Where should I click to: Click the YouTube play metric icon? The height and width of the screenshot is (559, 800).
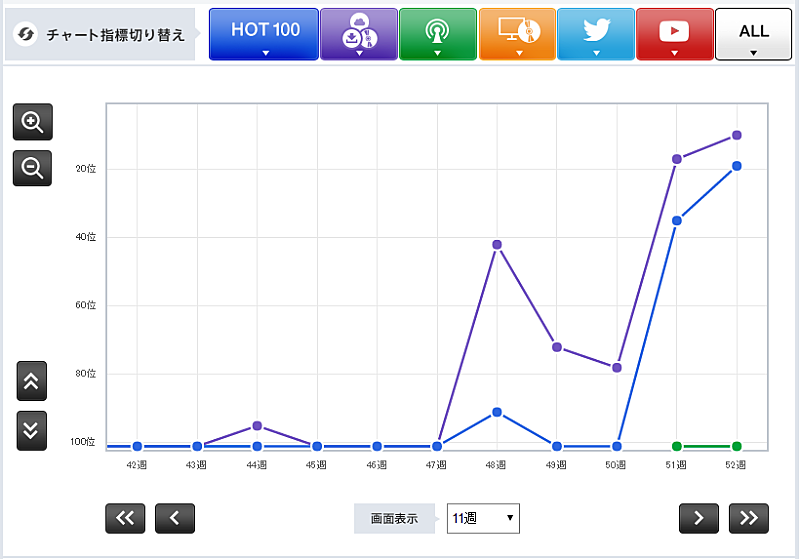674,34
